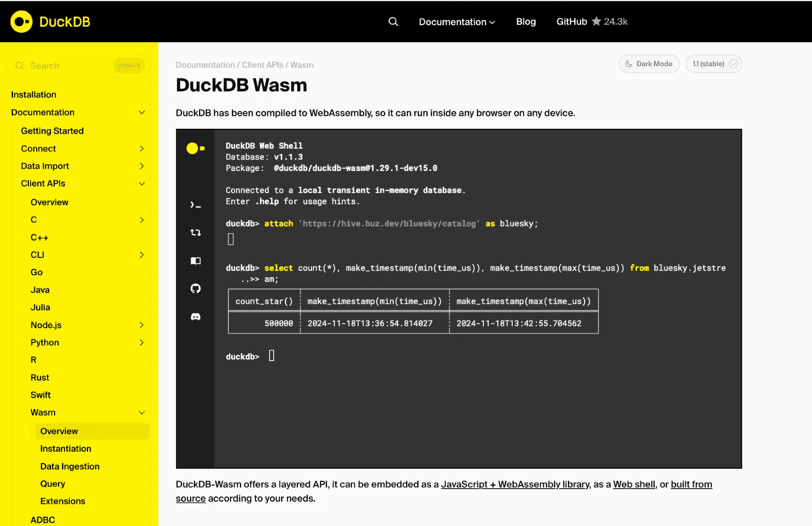Collapse the Wasm section chevron

(142, 413)
